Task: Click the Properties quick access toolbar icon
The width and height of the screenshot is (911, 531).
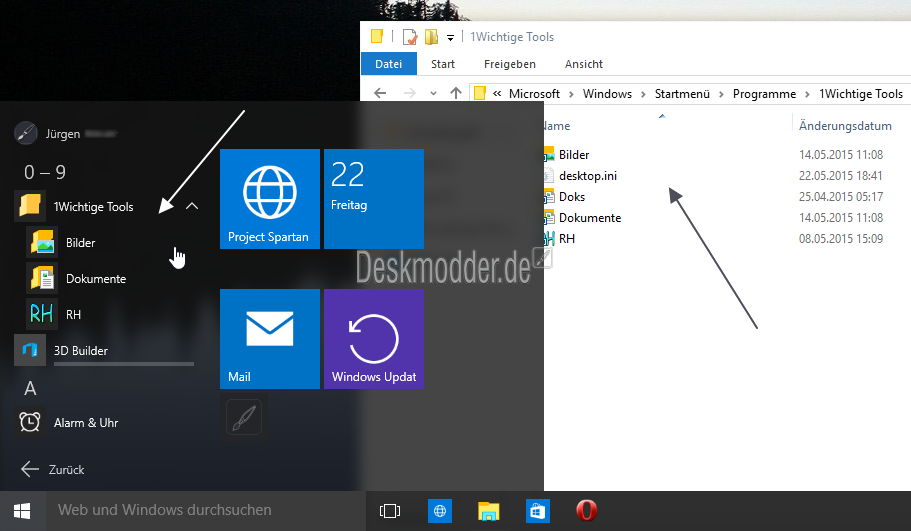Action: (x=410, y=37)
